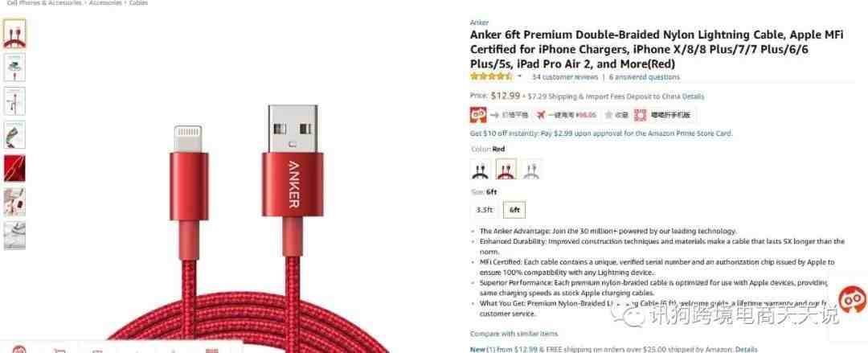Viewport: 868px width, 353px height.
Task: Open the Anker brand link
Action: [x=479, y=23]
